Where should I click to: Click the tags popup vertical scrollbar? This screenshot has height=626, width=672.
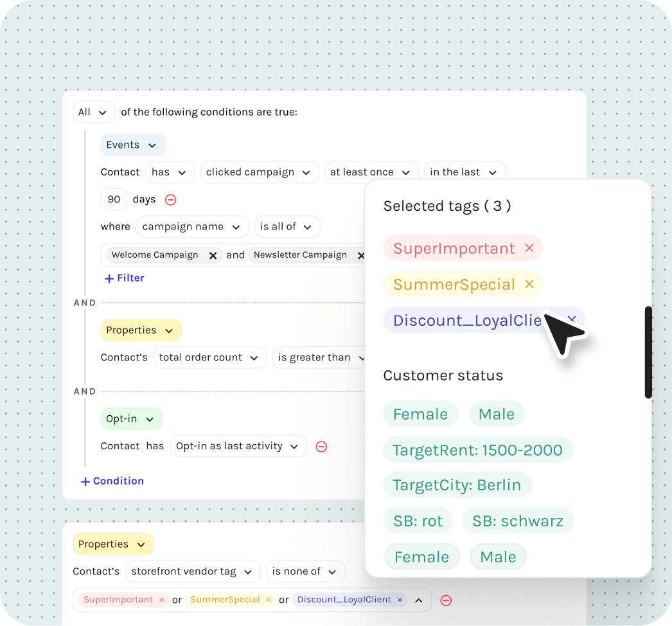click(x=648, y=352)
